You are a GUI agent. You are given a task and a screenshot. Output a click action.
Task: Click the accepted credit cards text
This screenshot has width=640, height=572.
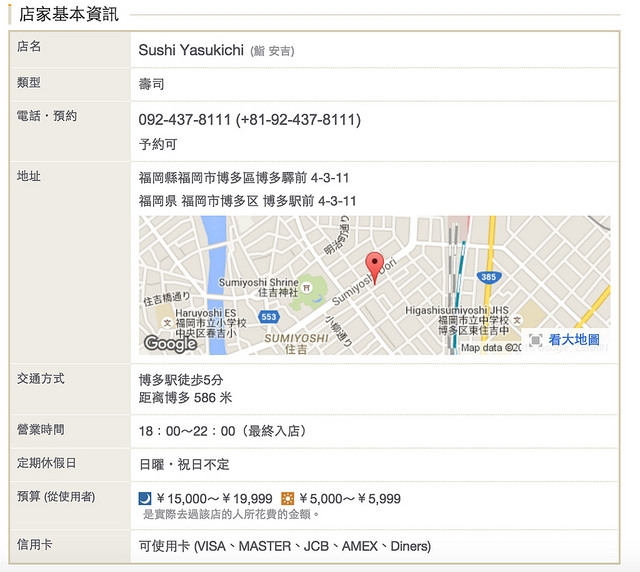285,546
